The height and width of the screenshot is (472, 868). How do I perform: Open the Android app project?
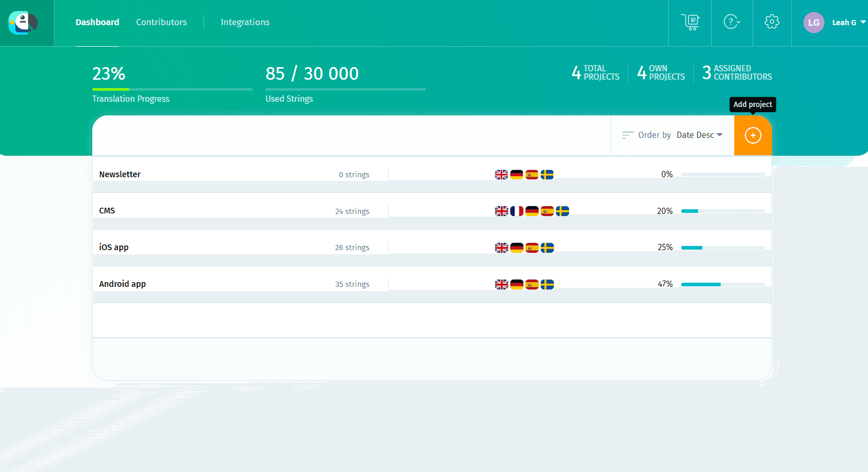pyautogui.click(x=122, y=284)
